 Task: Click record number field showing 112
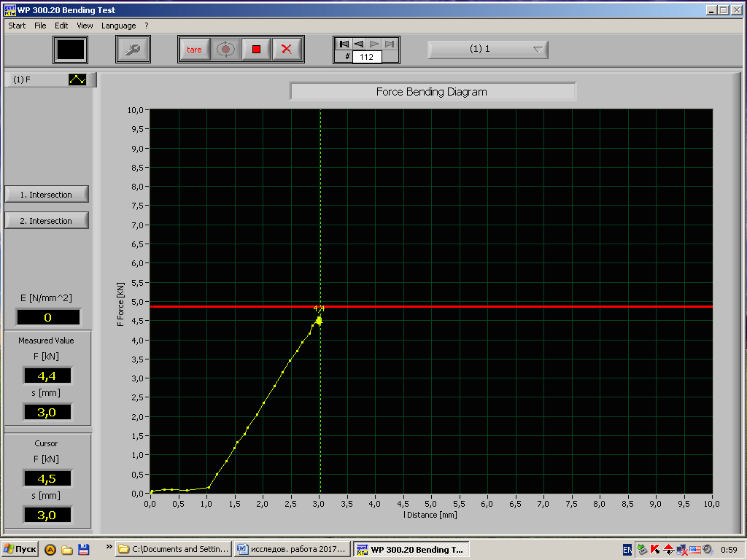coord(367,57)
